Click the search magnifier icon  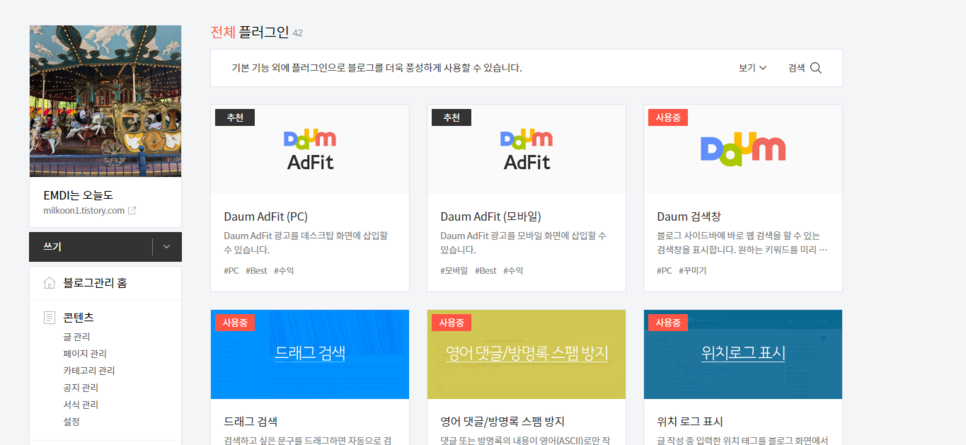[816, 68]
